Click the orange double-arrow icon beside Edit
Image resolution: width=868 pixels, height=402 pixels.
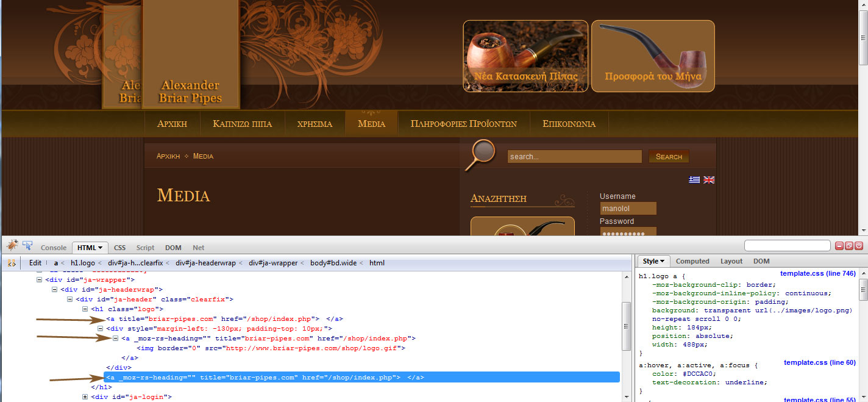12,262
